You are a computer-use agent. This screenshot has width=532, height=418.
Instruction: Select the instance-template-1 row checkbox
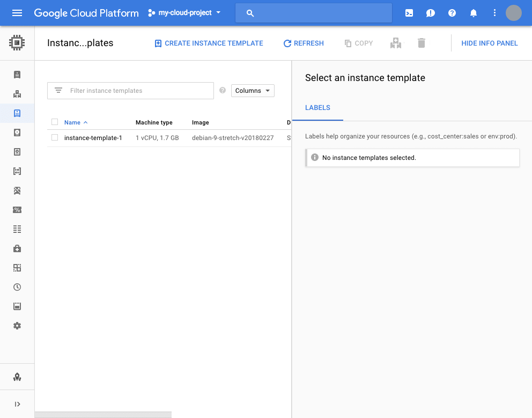pyautogui.click(x=55, y=137)
